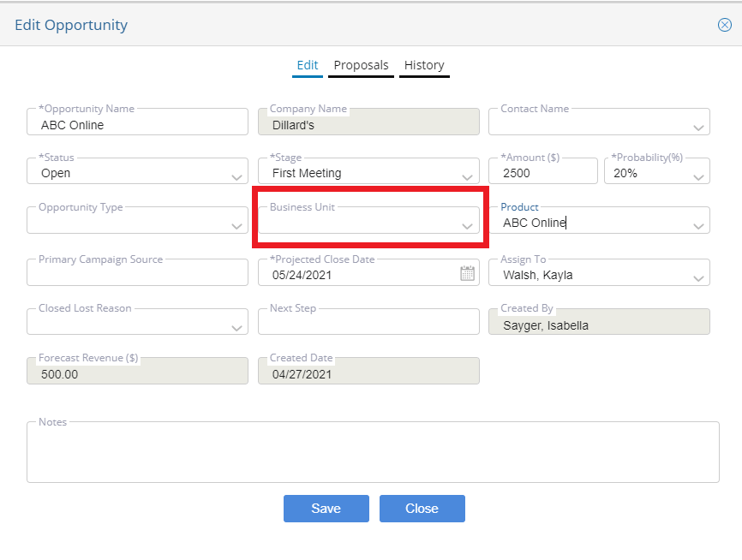Expand the Product dropdown chevron
Image resolution: width=742 pixels, height=560 pixels.
pyautogui.click(x=698, y=227)
